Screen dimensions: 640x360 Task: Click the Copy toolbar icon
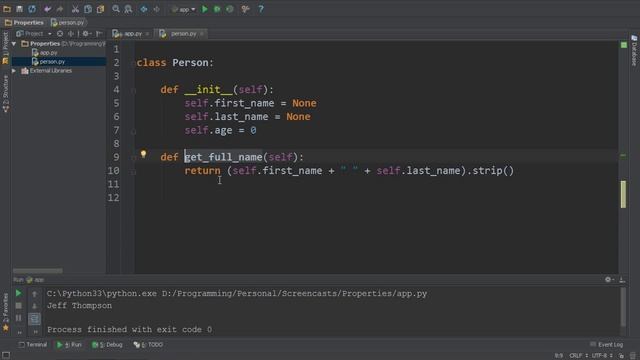tap(88, 9)
